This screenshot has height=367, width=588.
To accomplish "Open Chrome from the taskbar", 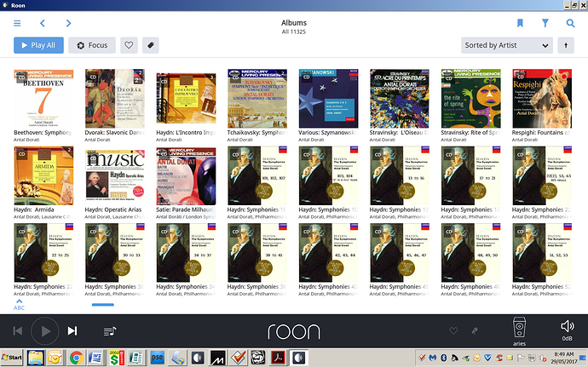I will click(x=76, y=358).
